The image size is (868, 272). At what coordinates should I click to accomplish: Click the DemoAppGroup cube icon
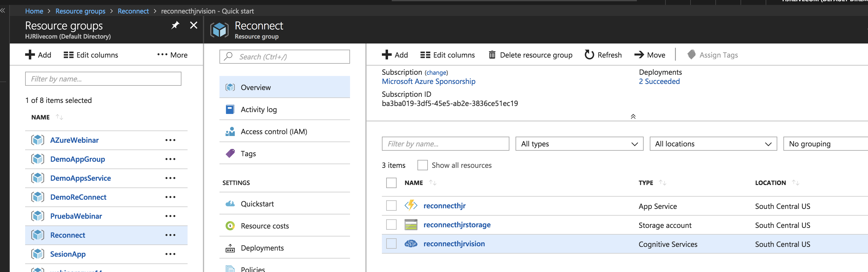pos(38,159)
